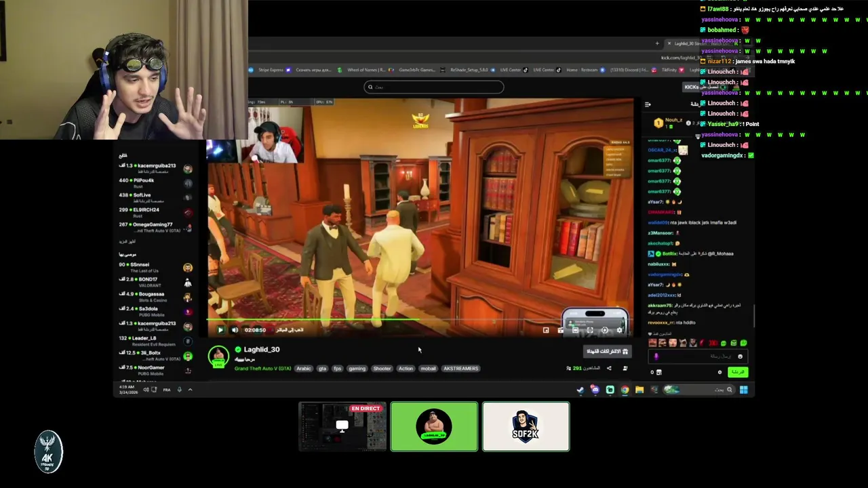
Task: Click the follow-user icon beside share
Action: (625, 368)
